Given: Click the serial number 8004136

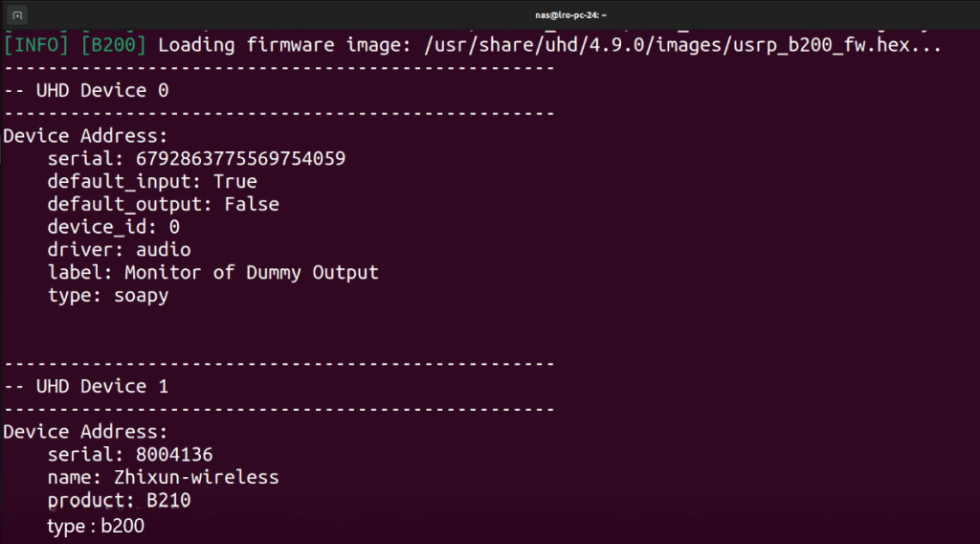Looking at the screenshot, I should point(174,454).
